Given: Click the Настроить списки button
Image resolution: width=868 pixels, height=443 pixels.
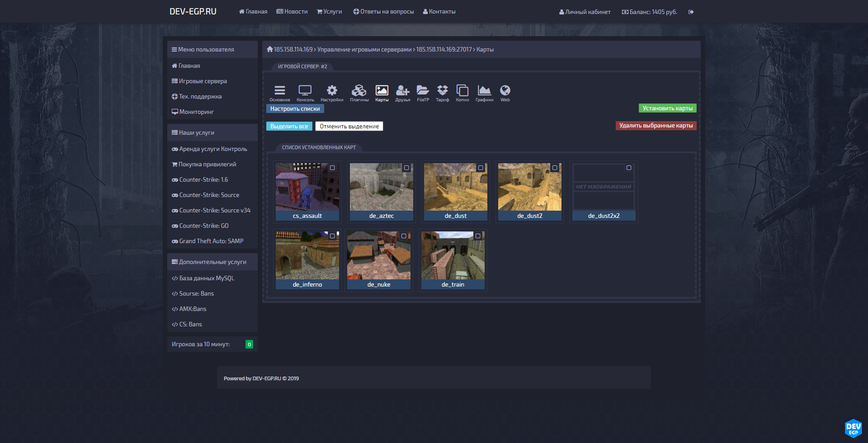Looking at the screenshot, I should (x=295, y=108).
